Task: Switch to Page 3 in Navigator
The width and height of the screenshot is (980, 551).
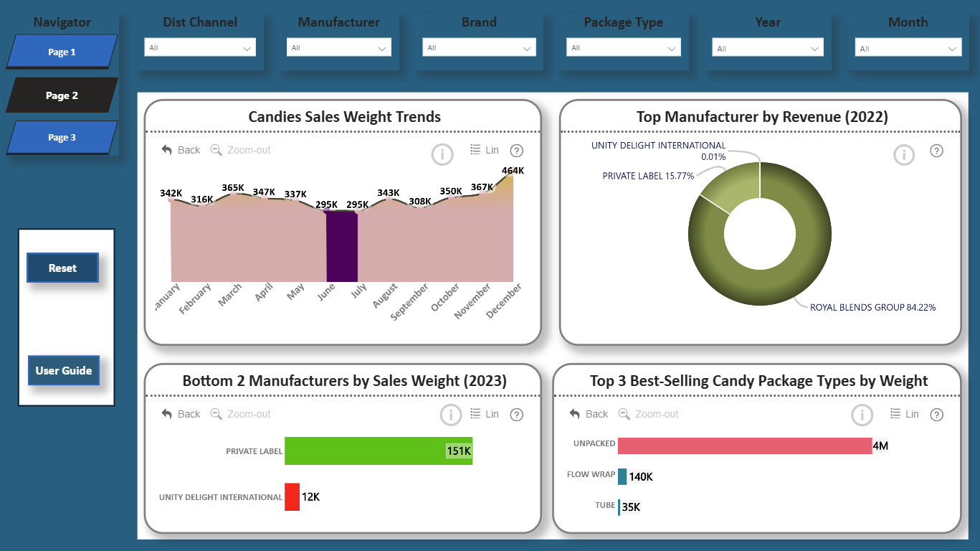Action: point(62,137)
